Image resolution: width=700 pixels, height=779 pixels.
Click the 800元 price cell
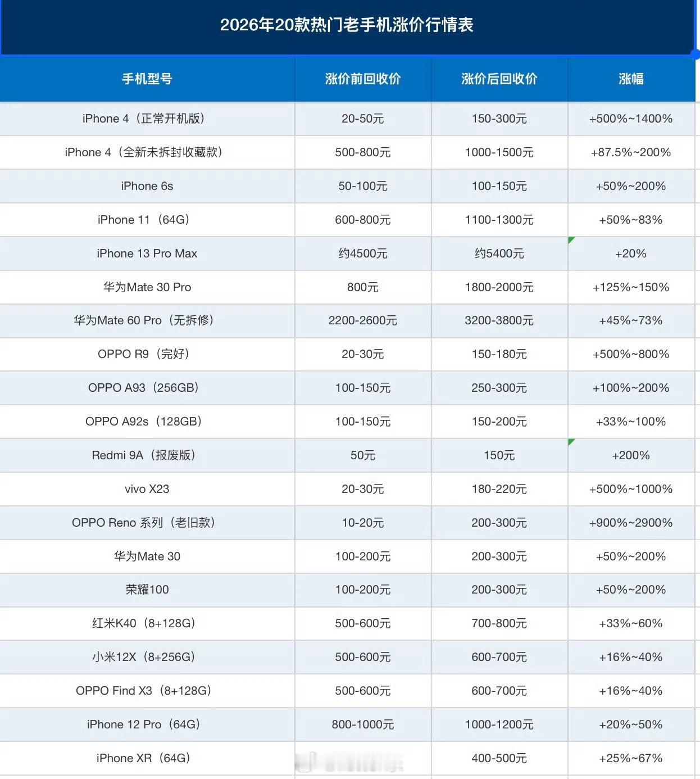(363, 287)
